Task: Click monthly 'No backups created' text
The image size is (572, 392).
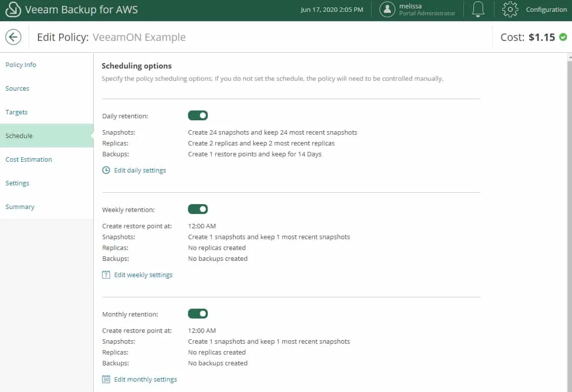Action: coord(218,363)
